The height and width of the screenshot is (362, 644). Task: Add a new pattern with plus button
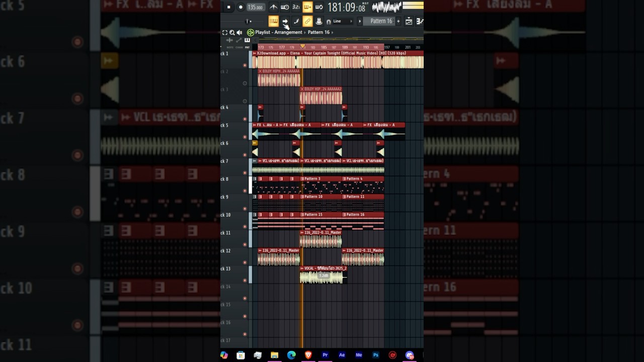tap(398, 21)
